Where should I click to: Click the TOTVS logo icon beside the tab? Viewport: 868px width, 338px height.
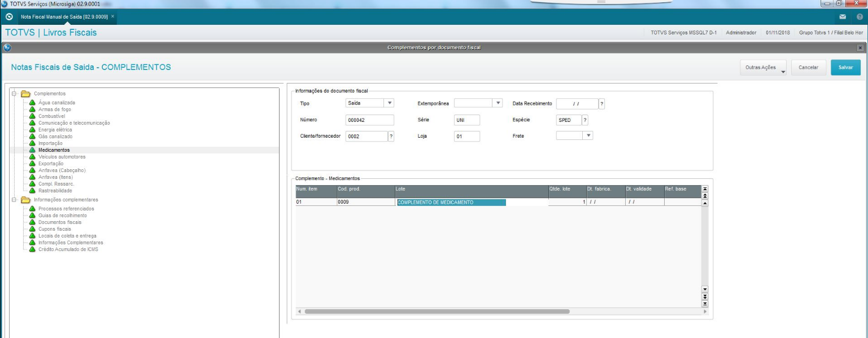[x=8, y=17]
